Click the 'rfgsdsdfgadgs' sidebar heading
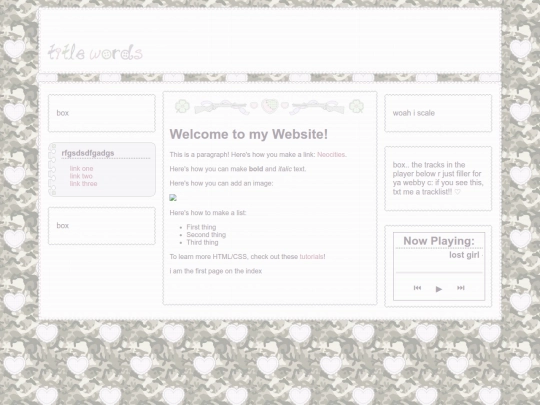 (88, 153)
